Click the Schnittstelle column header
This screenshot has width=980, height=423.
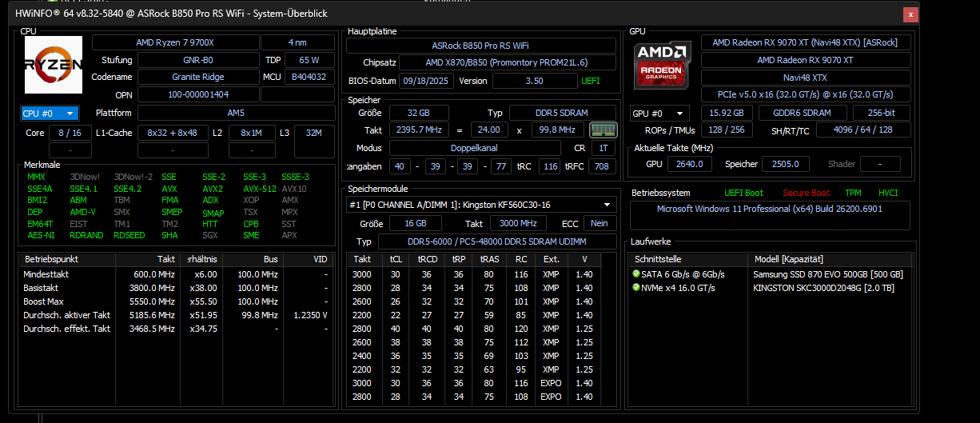click(688, 259)
